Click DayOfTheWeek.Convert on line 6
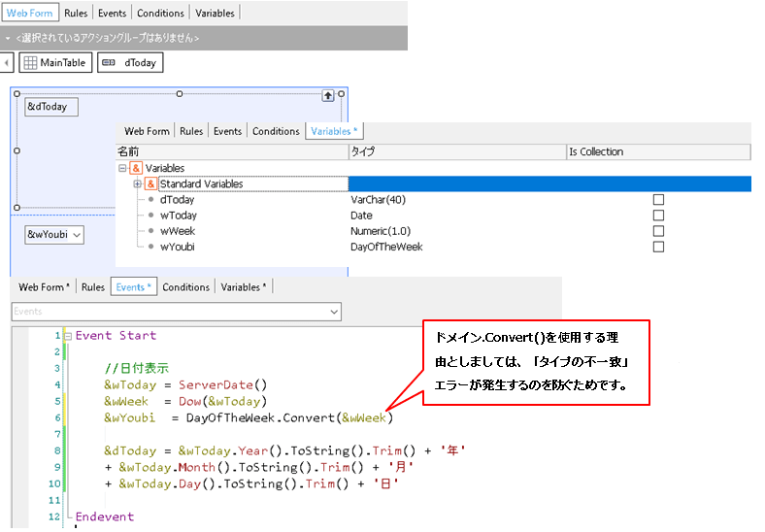 pyautogui.click(x=260, y=417)
